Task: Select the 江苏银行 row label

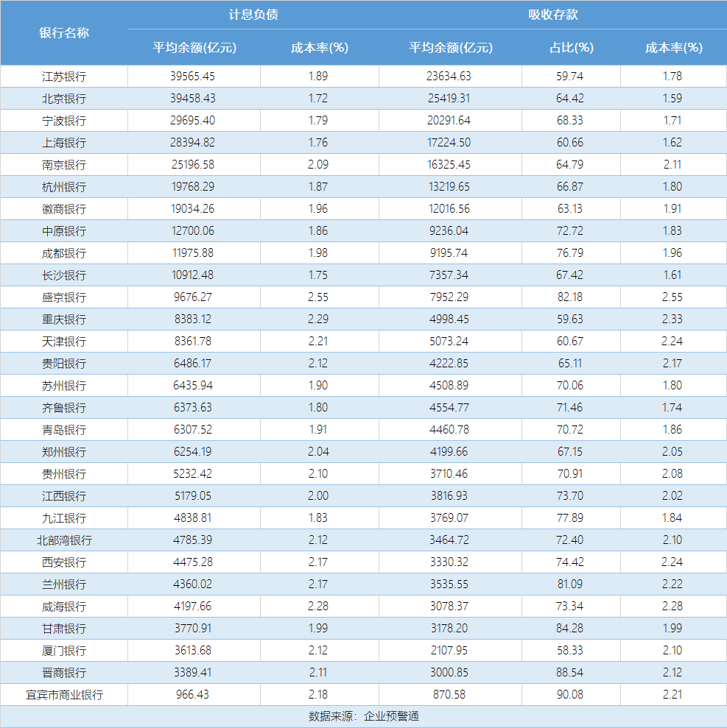Action: 64,76
